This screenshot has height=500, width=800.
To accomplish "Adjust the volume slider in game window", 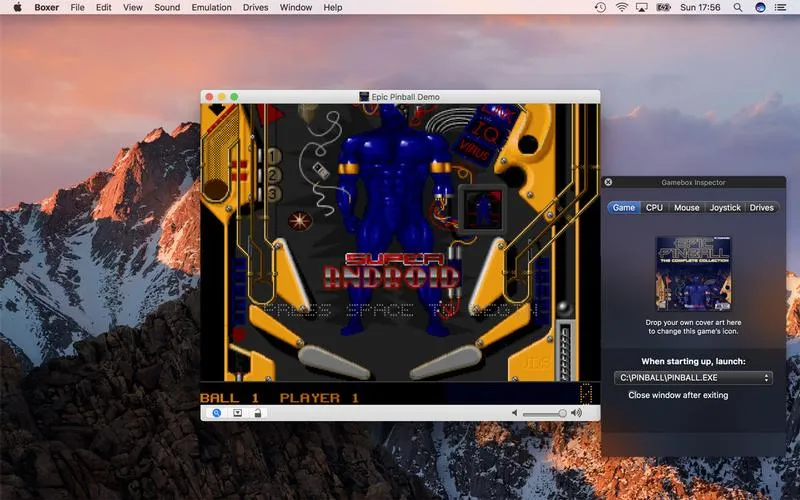I will coord(544,413).
